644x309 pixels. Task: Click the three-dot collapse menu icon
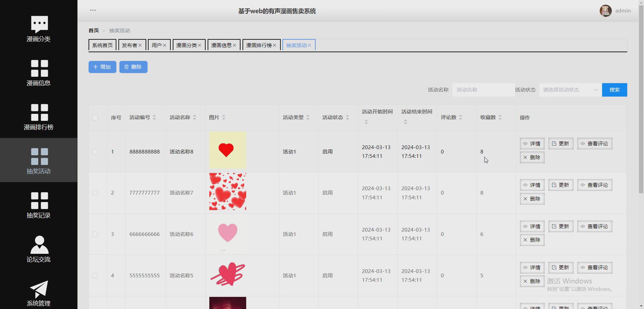coord(93,10)
